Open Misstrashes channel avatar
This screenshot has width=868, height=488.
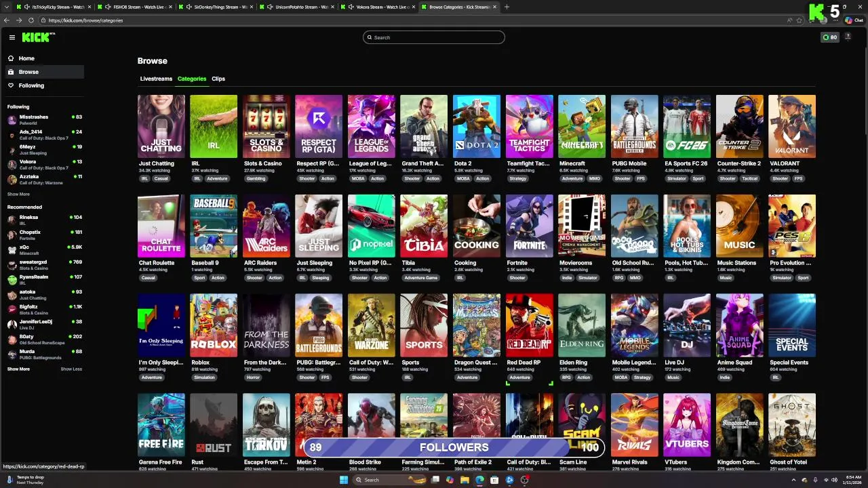pyautogui.click(x=12, y=120)
